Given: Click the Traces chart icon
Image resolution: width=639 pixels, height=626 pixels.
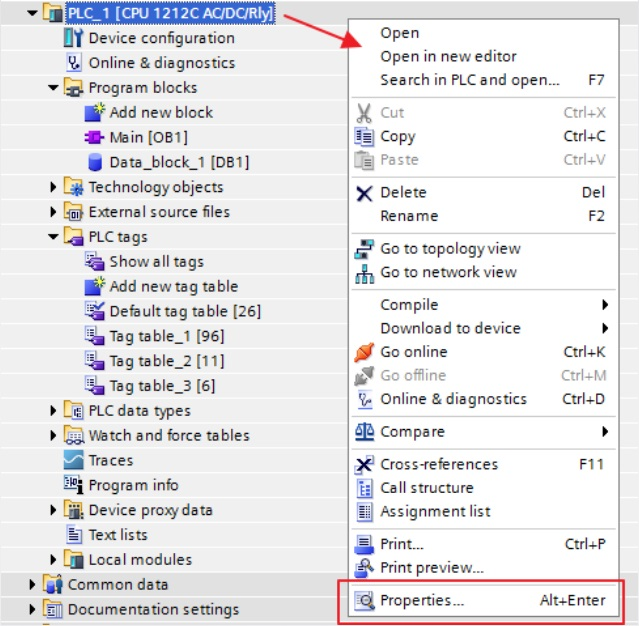Looking at the screenshot, I should [x=74, y=460].
